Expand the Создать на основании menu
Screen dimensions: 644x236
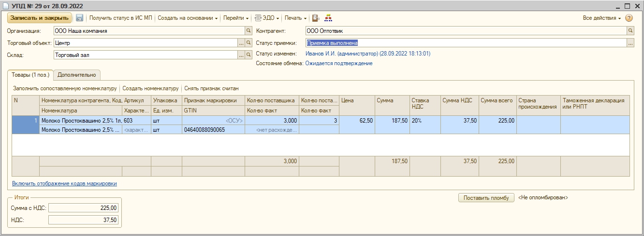click(188, 18)
